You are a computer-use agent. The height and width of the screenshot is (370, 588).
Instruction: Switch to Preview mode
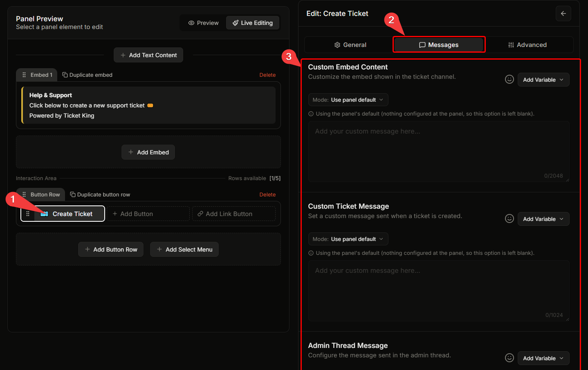coord(204,23)
